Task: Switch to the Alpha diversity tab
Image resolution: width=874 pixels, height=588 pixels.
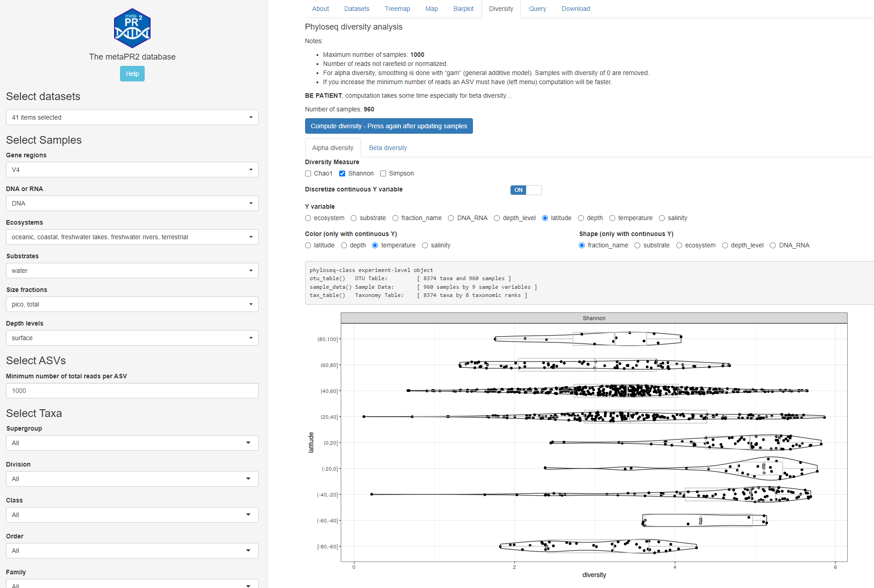Action: coord(332,148)
